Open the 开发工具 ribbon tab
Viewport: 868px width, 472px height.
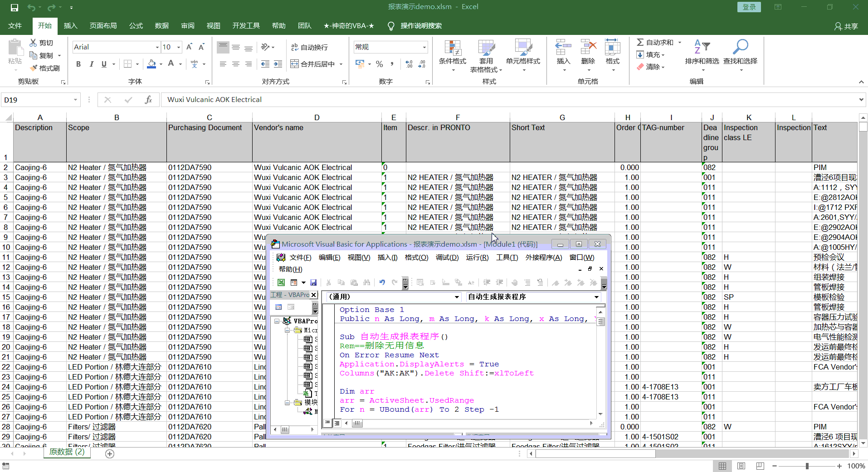click(246, 26)
